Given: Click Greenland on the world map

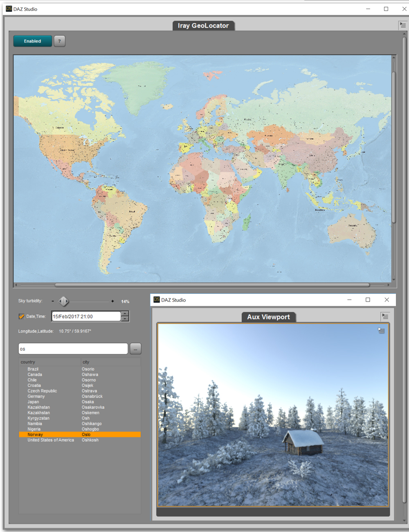Looking at the screenshot, I should click(141, 86).
